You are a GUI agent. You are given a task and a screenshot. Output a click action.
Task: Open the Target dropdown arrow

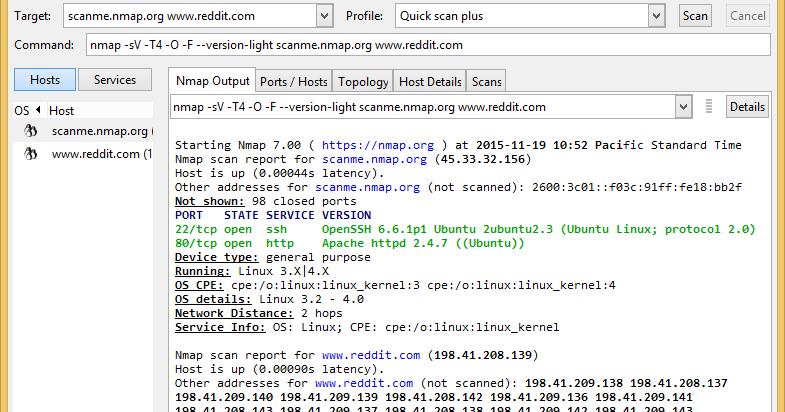click(x=324, y=16)
